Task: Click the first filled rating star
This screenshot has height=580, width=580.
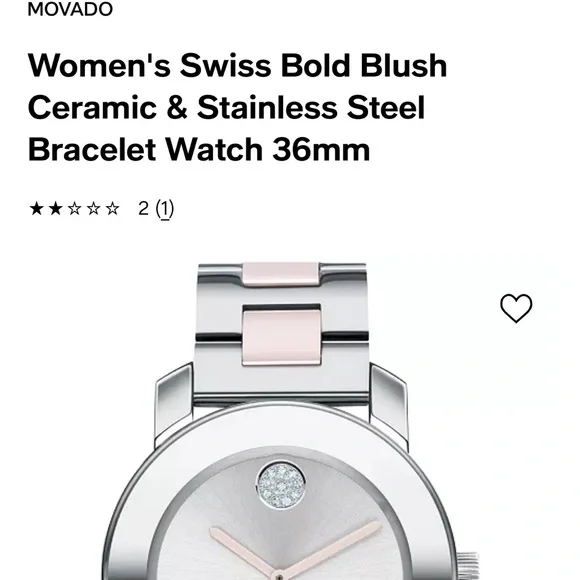Action: [37, 209]
